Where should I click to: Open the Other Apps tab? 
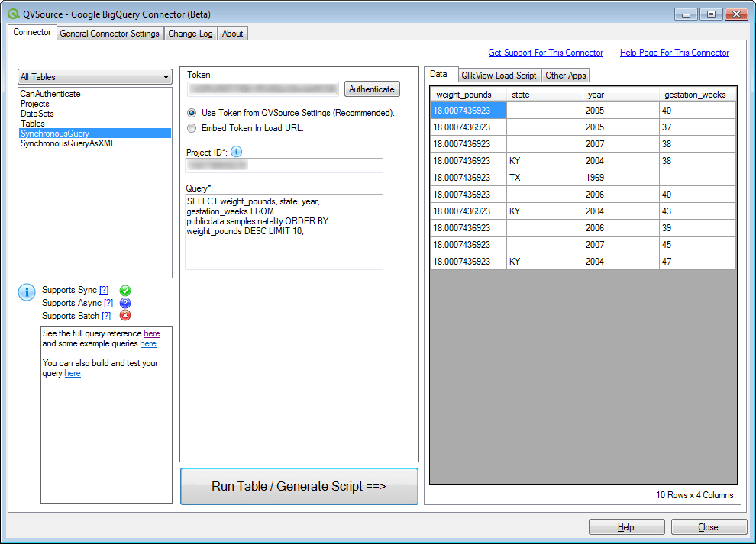tap(566, 76)
